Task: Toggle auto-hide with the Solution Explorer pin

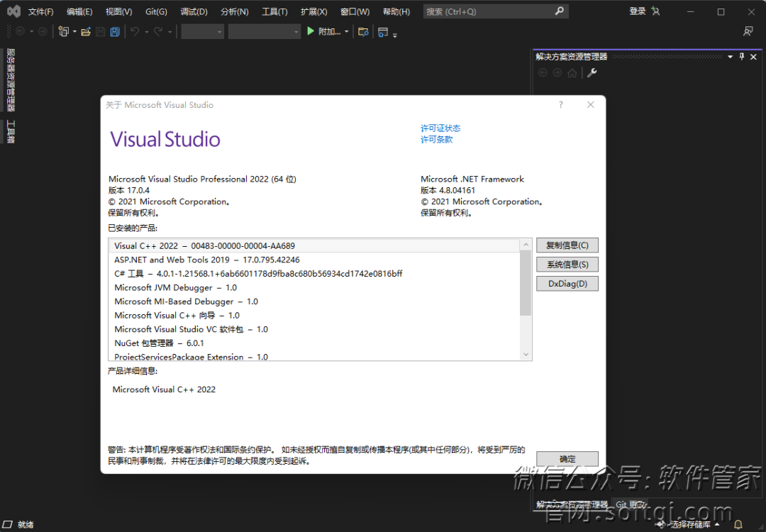Action: coord(741,57)
